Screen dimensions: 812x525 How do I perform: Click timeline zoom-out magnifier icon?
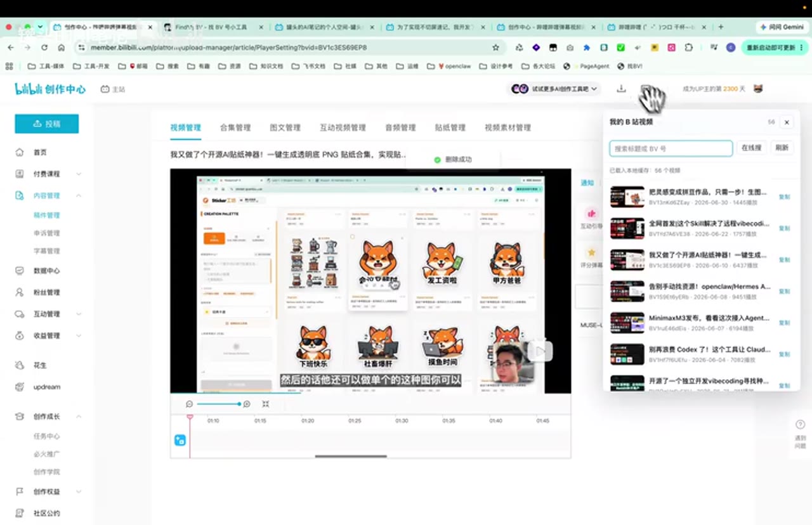pos(189,404)
